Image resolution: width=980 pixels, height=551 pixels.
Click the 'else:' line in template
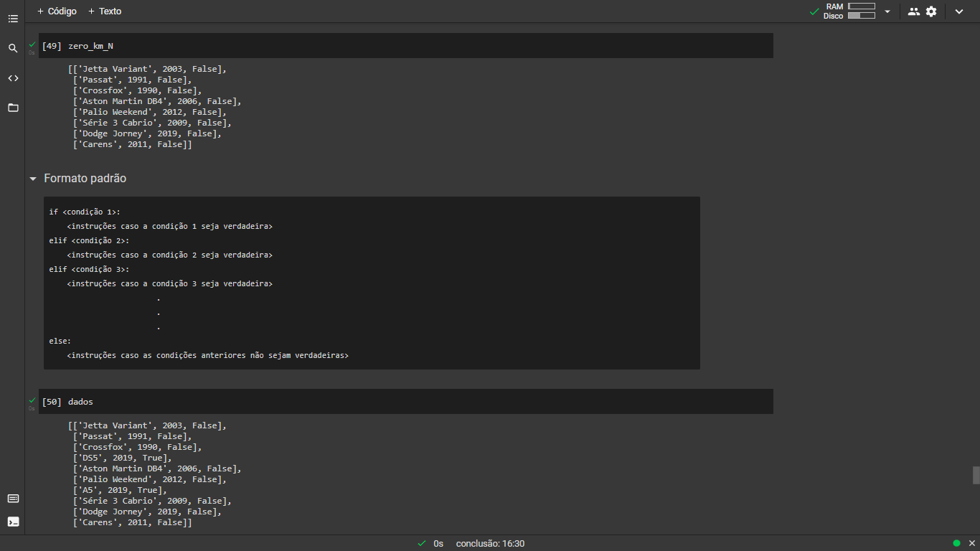tap(60, 341)
